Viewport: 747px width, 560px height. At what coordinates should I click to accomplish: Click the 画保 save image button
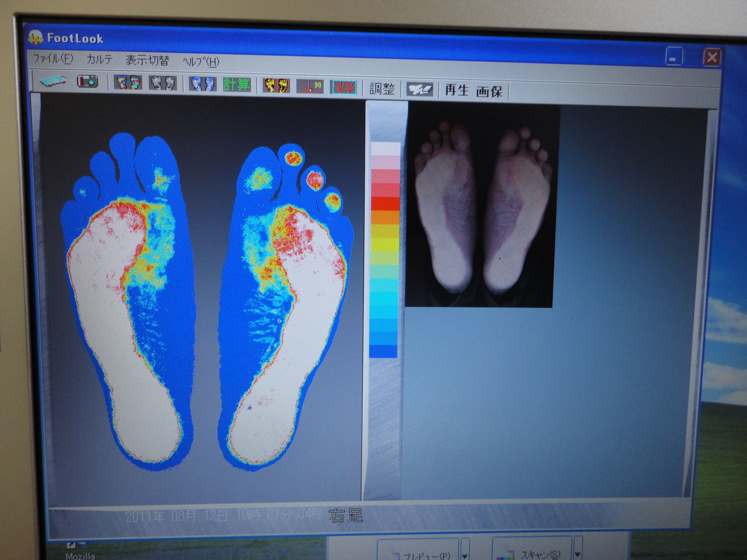point(489,91)
